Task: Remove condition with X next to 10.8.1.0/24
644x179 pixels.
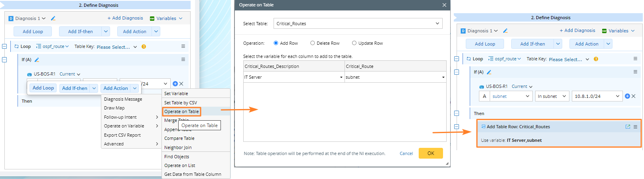Action: tap(634, 96)
